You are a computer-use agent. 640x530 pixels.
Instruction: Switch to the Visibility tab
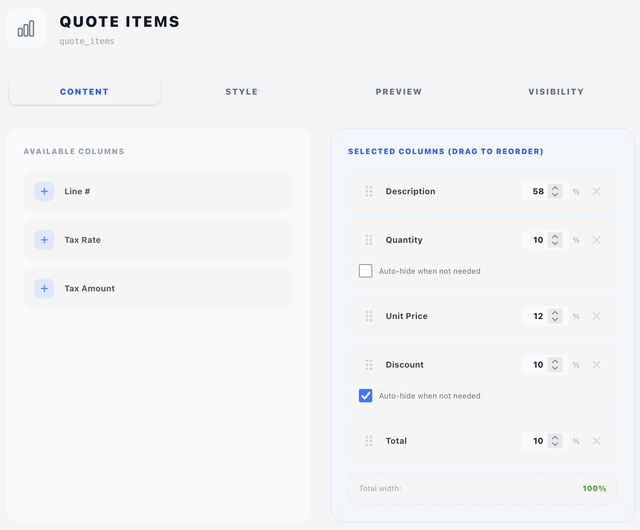click(556, 92)
